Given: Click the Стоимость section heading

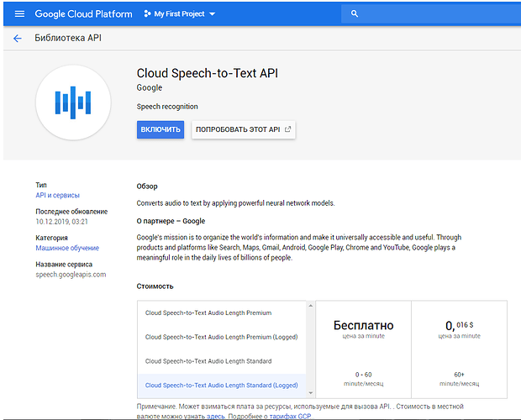Looking at the screenshot, I should 155,286.
